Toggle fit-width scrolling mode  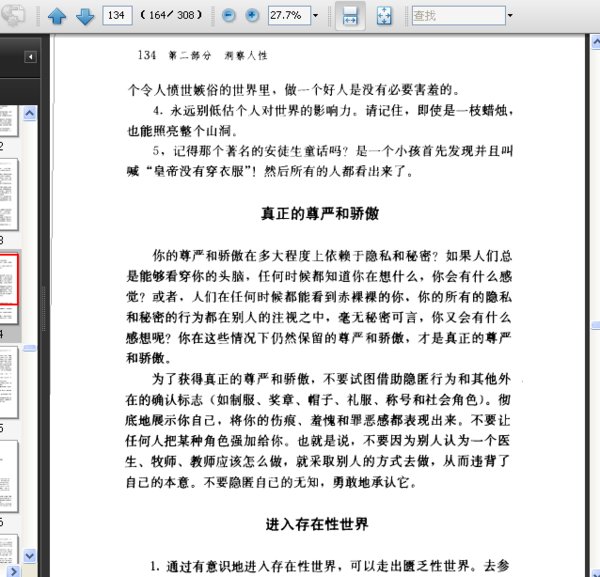click(x=350, y=16)
